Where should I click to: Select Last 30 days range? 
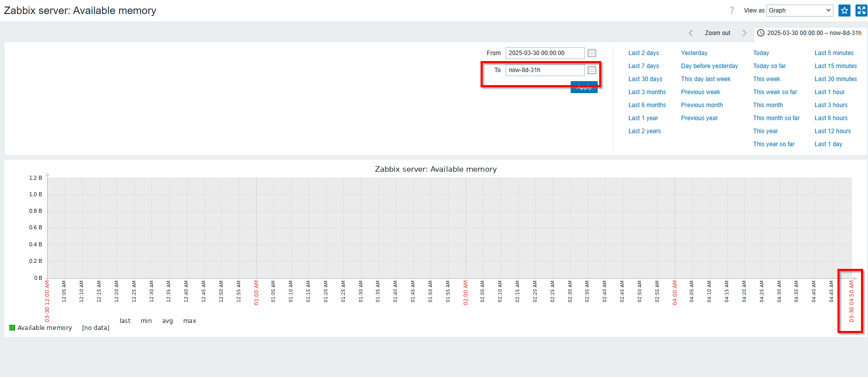click(645, 79)
